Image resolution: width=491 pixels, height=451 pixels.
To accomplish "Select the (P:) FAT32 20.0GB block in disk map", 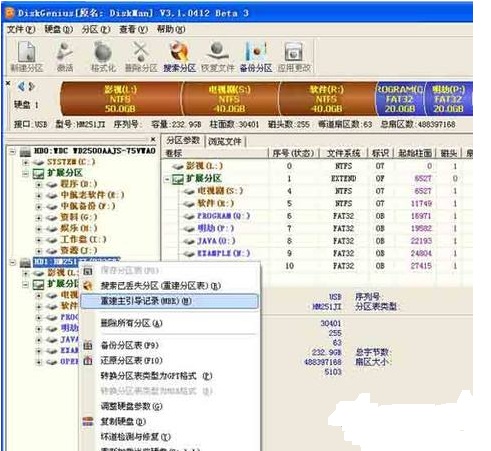I will [449, 99].
